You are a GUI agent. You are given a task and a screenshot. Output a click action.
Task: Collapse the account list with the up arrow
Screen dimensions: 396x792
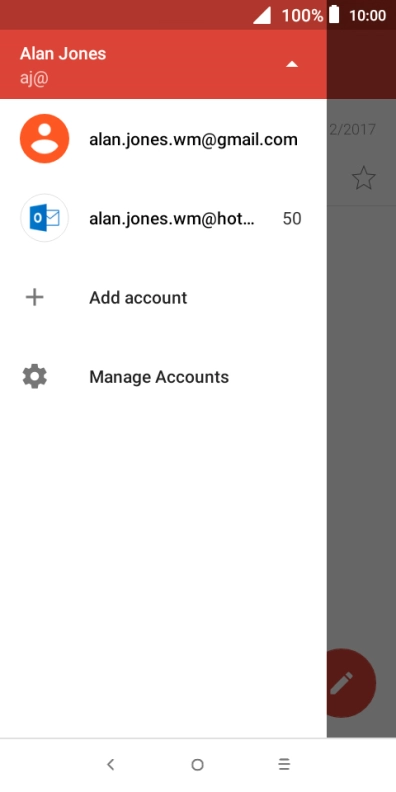tap(292, 64)
